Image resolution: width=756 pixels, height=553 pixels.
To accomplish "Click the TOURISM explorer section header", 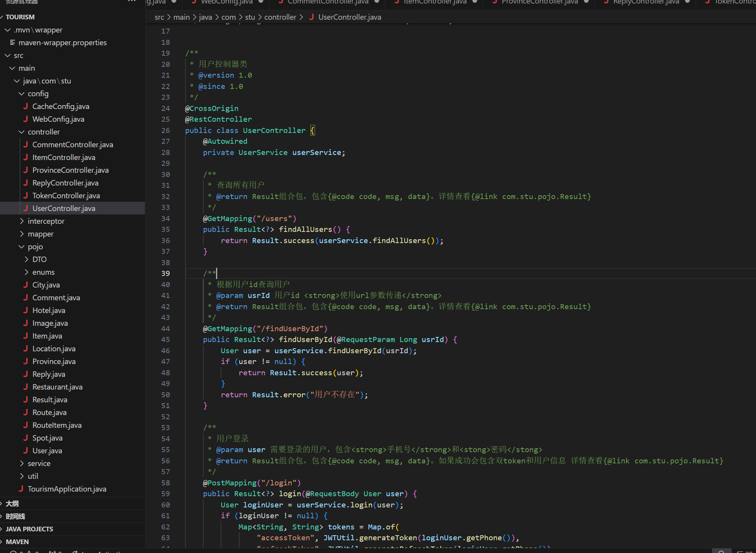I will point(20,17).
